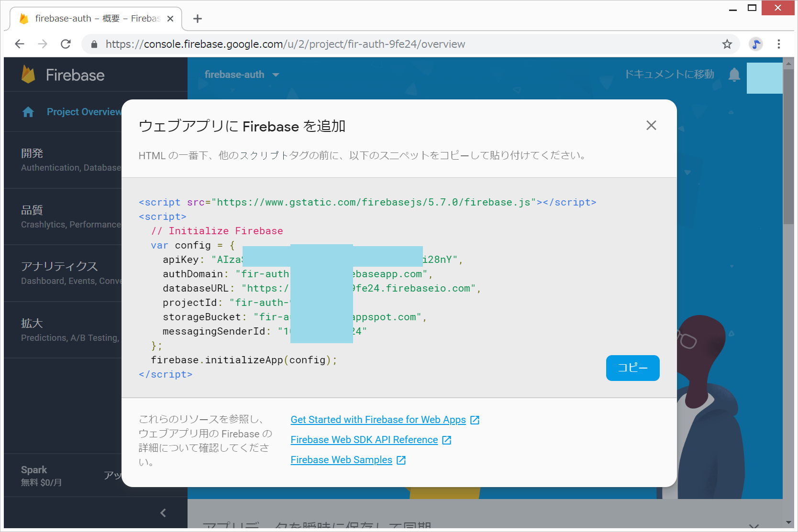
Task: Open the Firebase Web Samples link
Action: (x=341, y=460)
